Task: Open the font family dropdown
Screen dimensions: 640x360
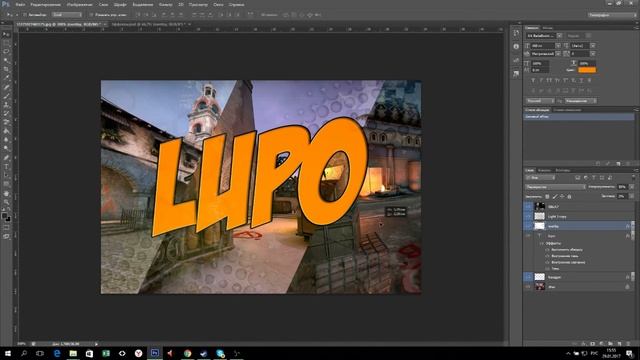Action: point(560,36)
